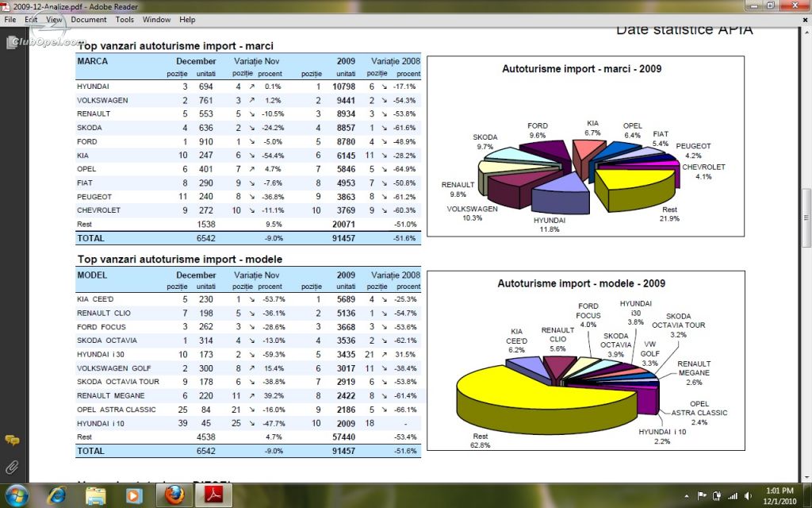Click the CHEVROLET 2009 units value "3769"
The height and width of the screenshot is (508, 812).
346,210
